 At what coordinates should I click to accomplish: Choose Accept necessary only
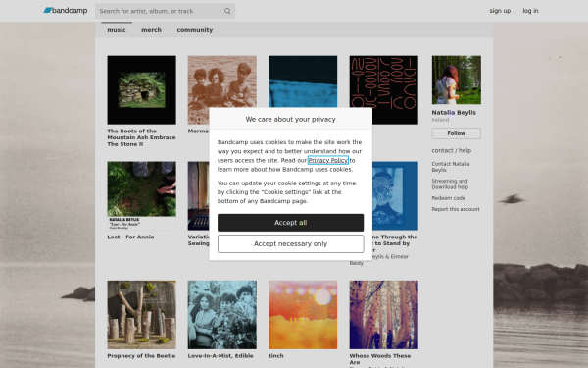coord(291,243)
